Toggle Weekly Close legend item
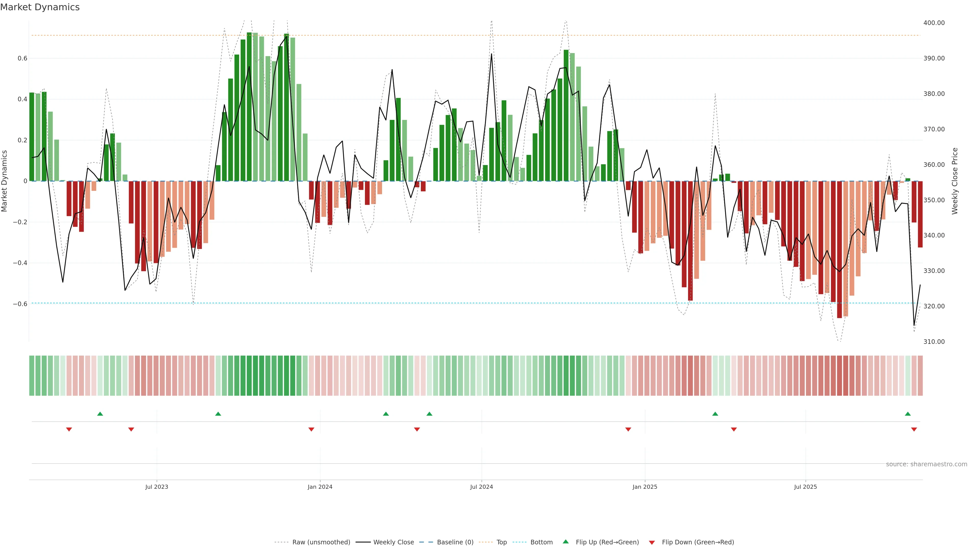Screen dimensions: 980x551 (x=393, y=542)
